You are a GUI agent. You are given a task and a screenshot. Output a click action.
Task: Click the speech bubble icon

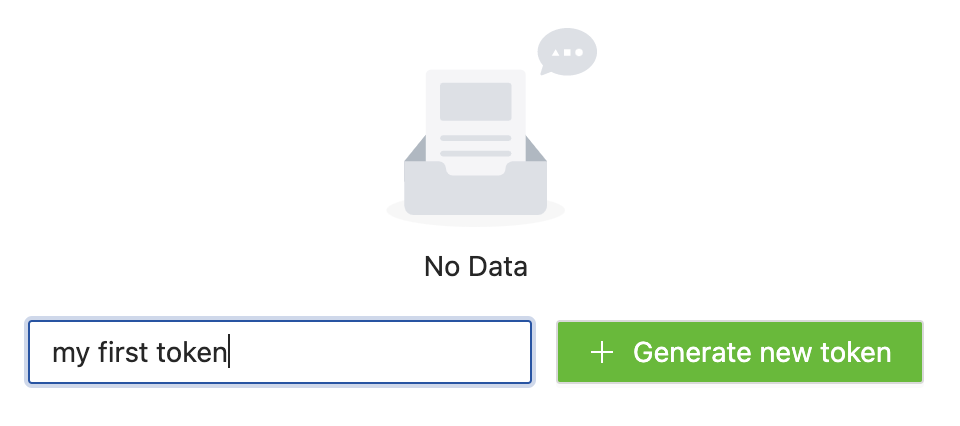[567, 50]
